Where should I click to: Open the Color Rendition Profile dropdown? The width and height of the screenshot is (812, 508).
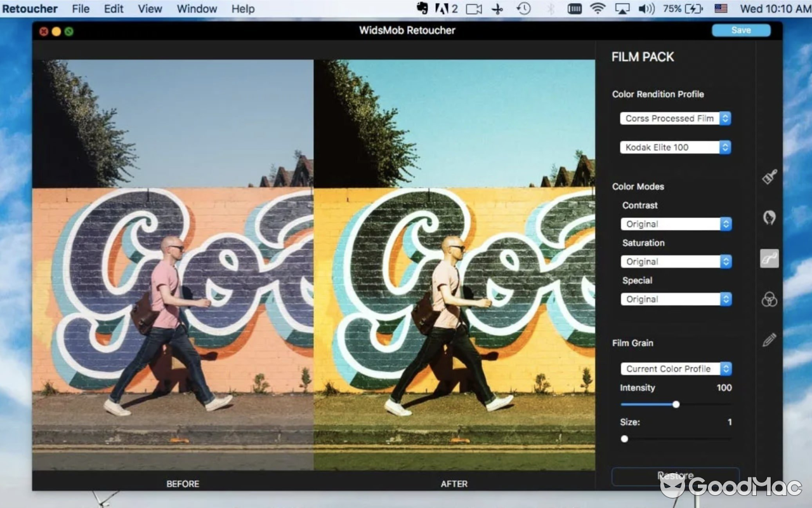coord(674,118)
